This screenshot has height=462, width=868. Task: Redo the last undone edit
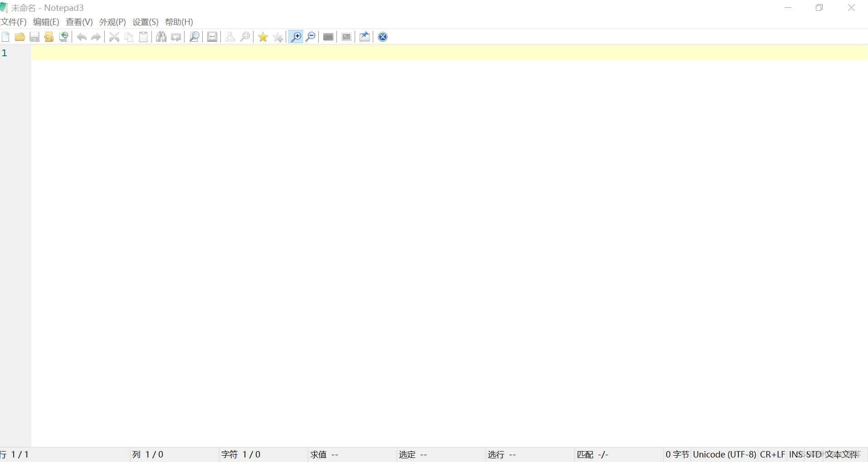96,37
